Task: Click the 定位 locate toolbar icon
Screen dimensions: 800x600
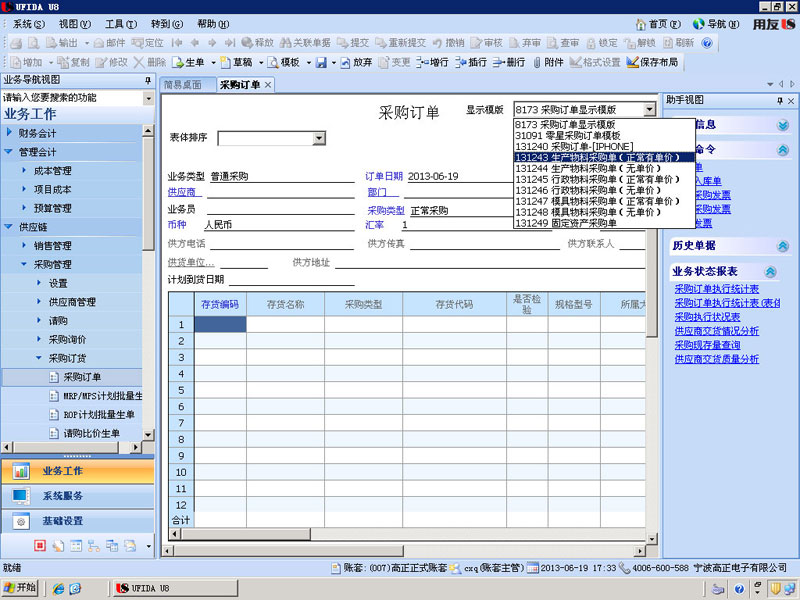Action: tap(138, 43)
